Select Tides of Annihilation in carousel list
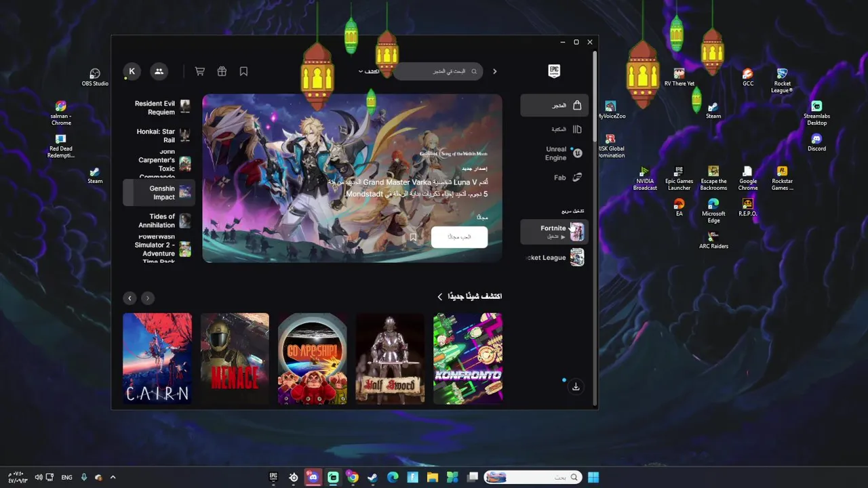868x488 pixels. 159,221
